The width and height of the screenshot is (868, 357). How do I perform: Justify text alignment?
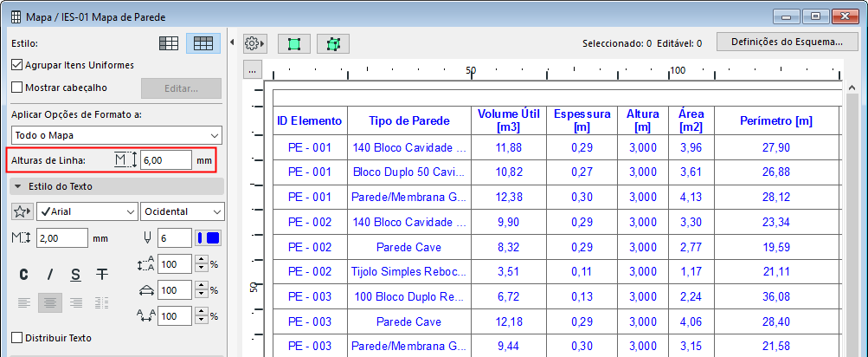[x=102, y=302]
